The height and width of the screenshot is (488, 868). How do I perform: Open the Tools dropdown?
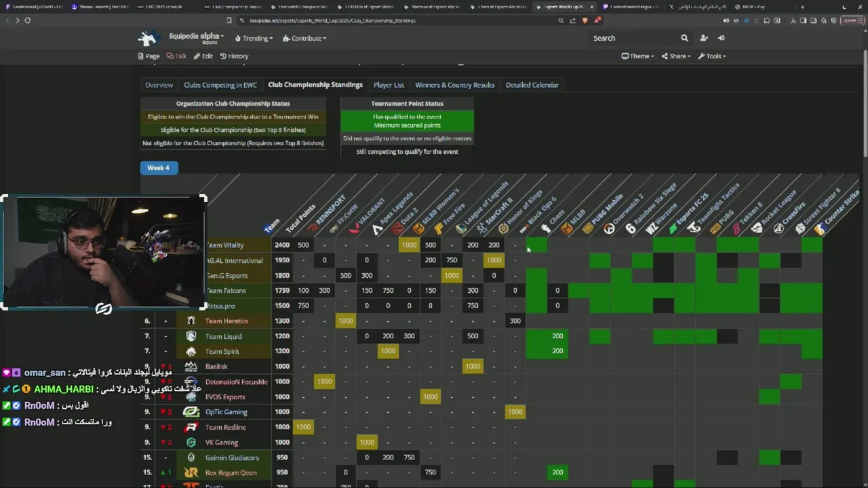coord(712,56)
